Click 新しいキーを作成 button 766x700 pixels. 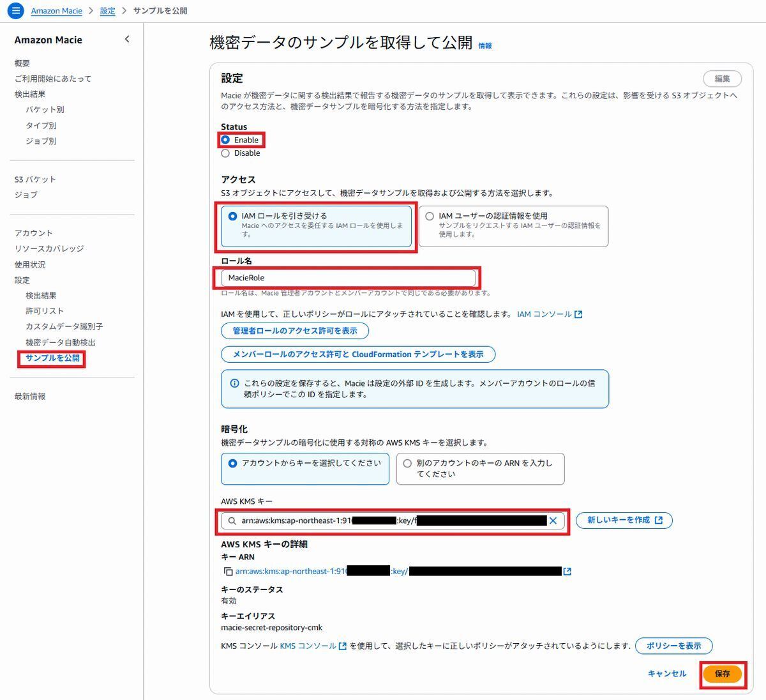pos(624,521)
